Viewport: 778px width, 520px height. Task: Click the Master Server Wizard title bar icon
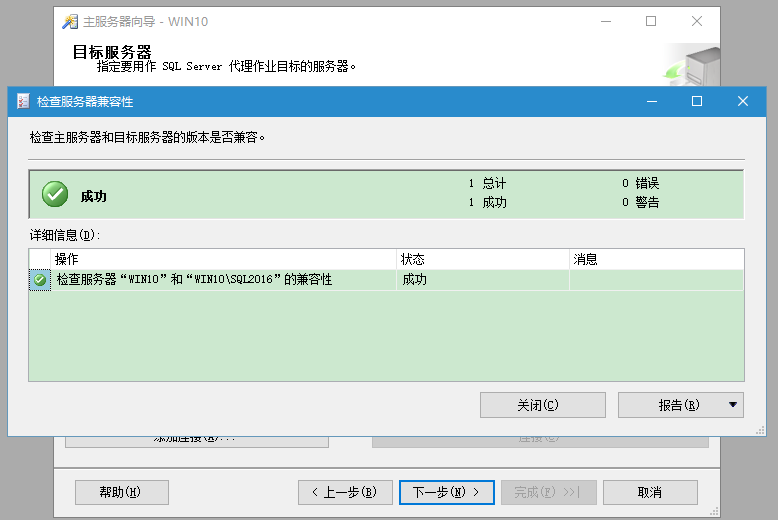(70, 21)
